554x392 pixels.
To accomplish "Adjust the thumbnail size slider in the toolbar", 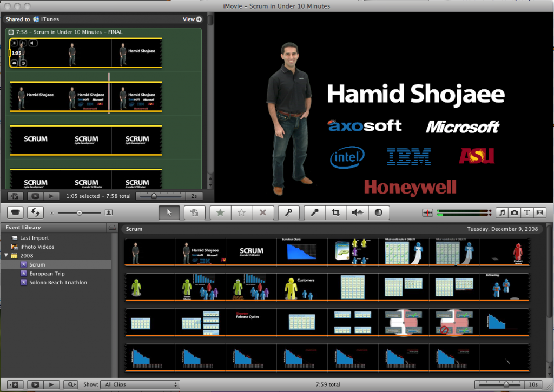I will tap(80, 212).
